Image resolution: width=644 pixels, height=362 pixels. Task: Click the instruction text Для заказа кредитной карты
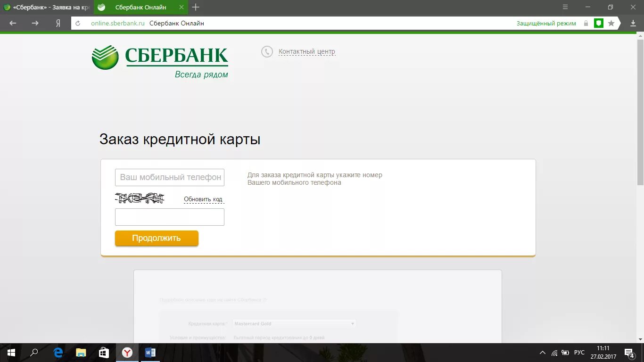point(315,179)
